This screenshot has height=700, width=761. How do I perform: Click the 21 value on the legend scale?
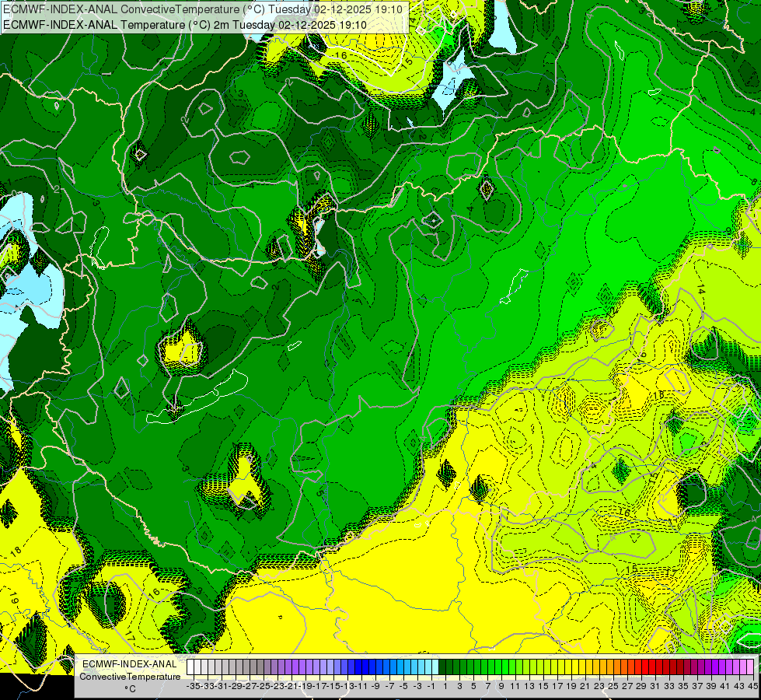[x=585, y=686]
